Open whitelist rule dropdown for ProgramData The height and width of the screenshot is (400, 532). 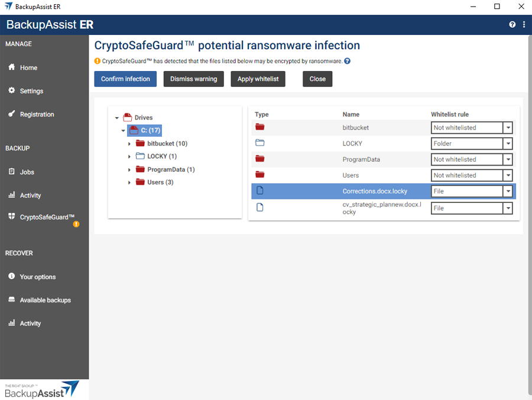click(508, 160)
